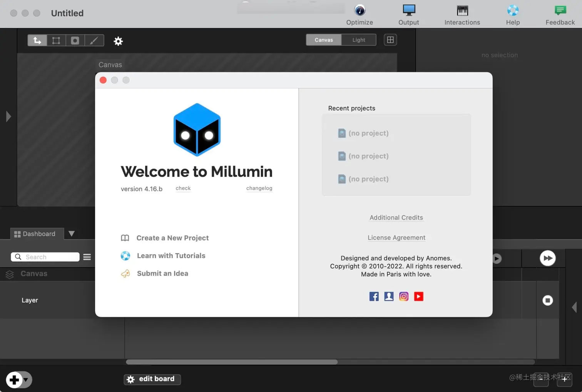Open the list menu icon beside Search
Viewport: 582px width, 392px height.
pyautogui.click(x=87, y=257)
